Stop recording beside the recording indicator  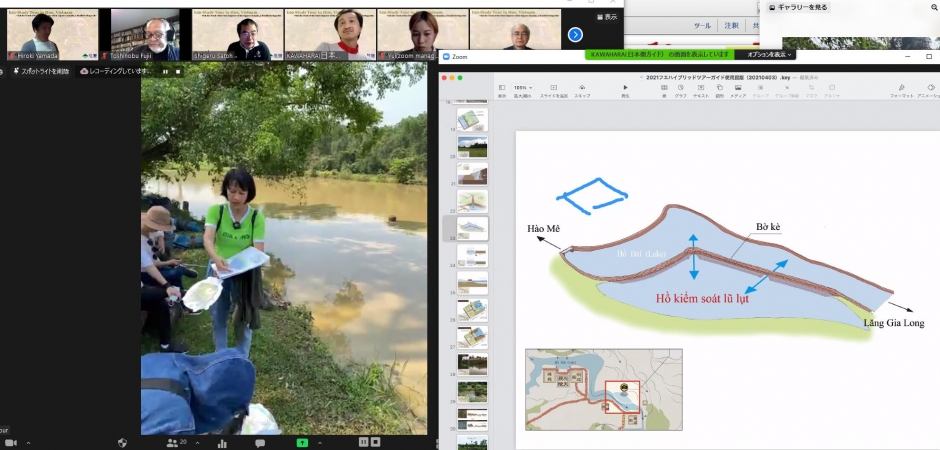coord(177,71)
